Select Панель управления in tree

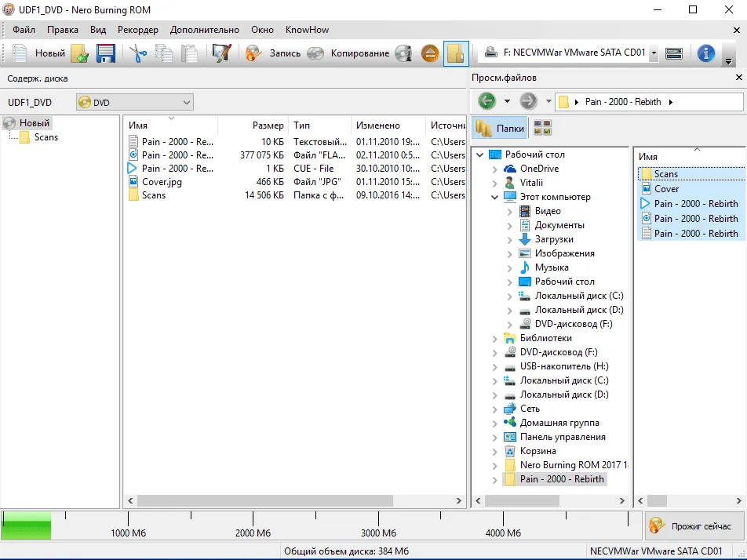[x=563, y=437]
